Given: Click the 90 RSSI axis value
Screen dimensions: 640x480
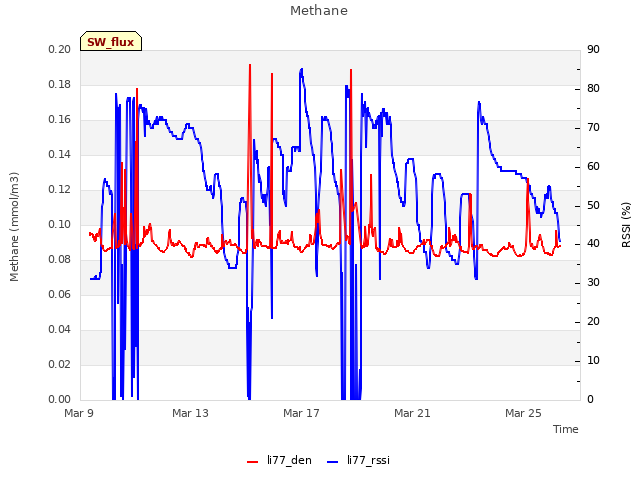Looking at the screenshot, I should tap(593, 49).
